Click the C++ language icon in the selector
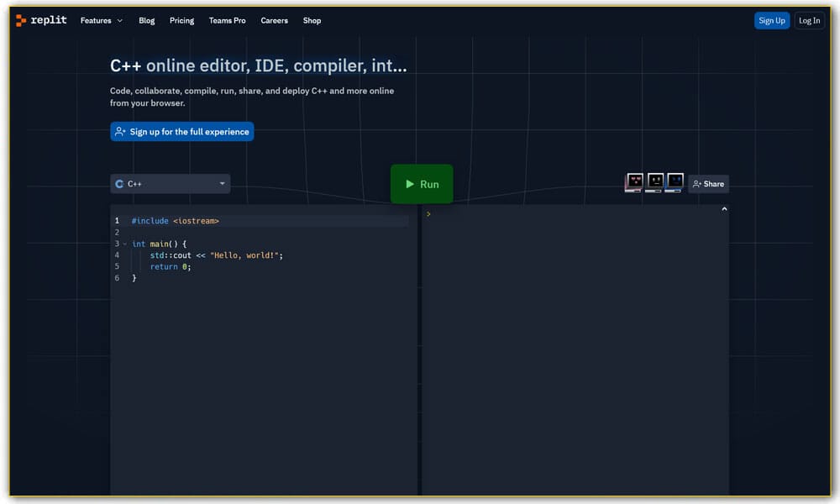 coord(119,183)
